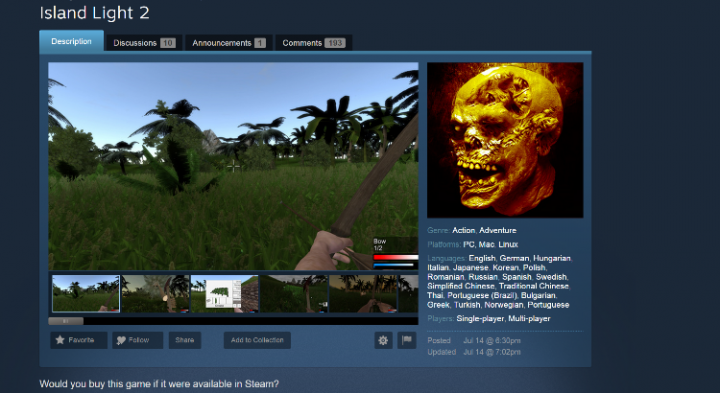720x393 pixels.
Task: Click the Greek language link
Action: coord(438,305)
